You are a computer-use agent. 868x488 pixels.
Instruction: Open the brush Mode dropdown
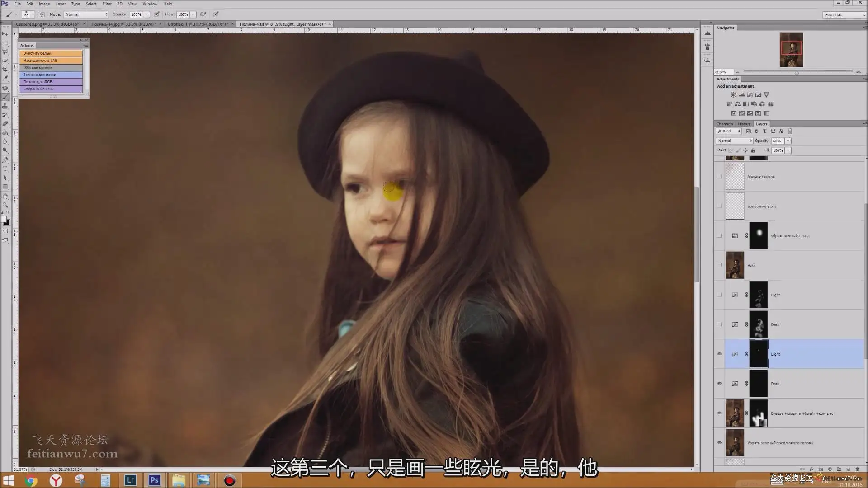click(86, 14)
